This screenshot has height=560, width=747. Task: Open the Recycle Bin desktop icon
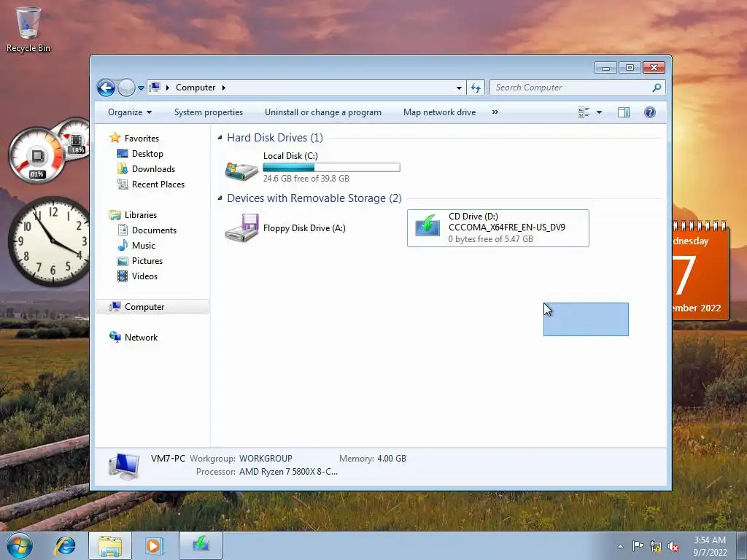click(28, 28)
